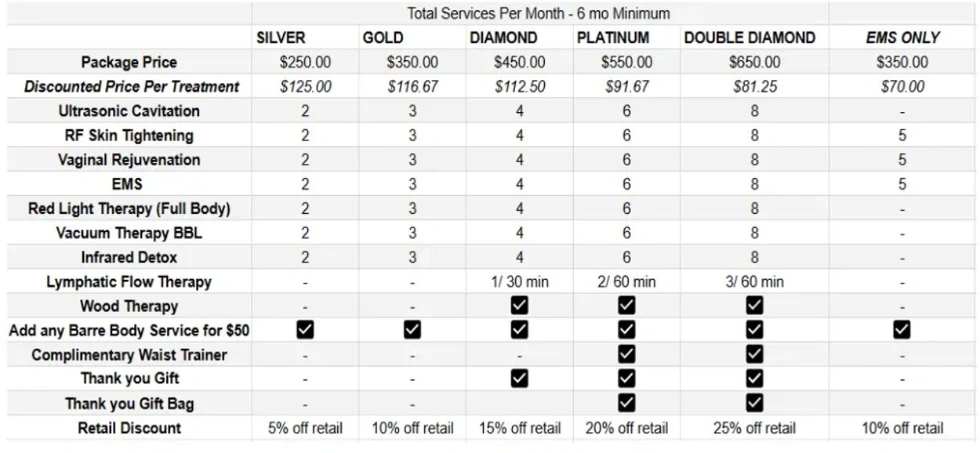Toggle Silver Add any Barre Body Service checkbox
Screen dimensions: 980x453
(305, 330)
